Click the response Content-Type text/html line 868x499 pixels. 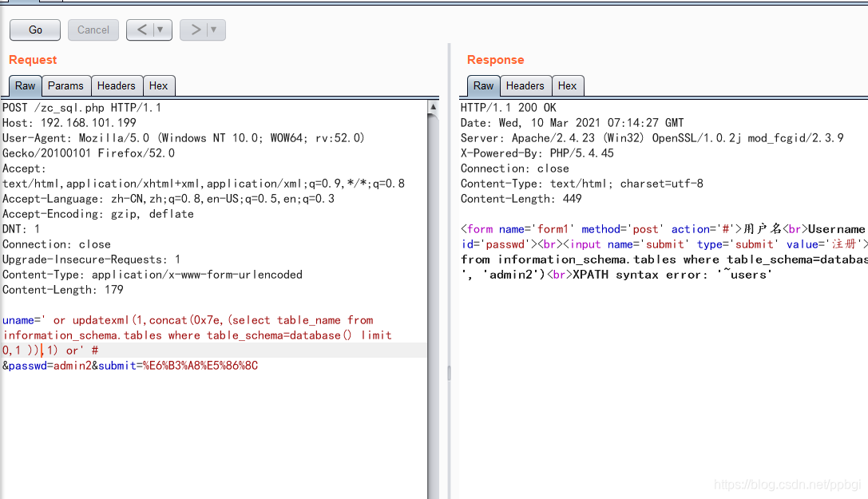click(582, 184)
